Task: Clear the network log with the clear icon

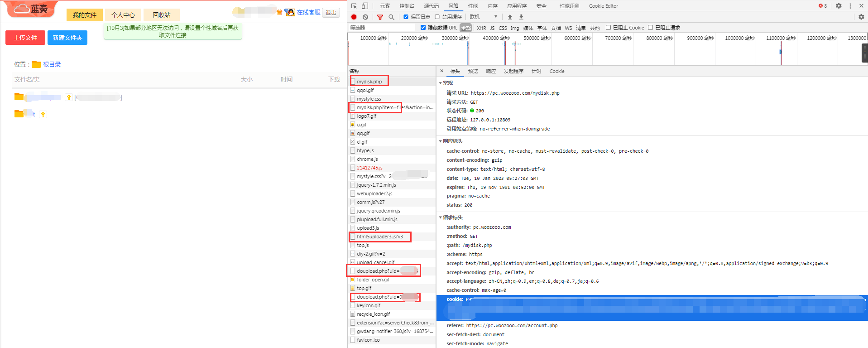Action: pyautogui.click(x=365, y=17)
